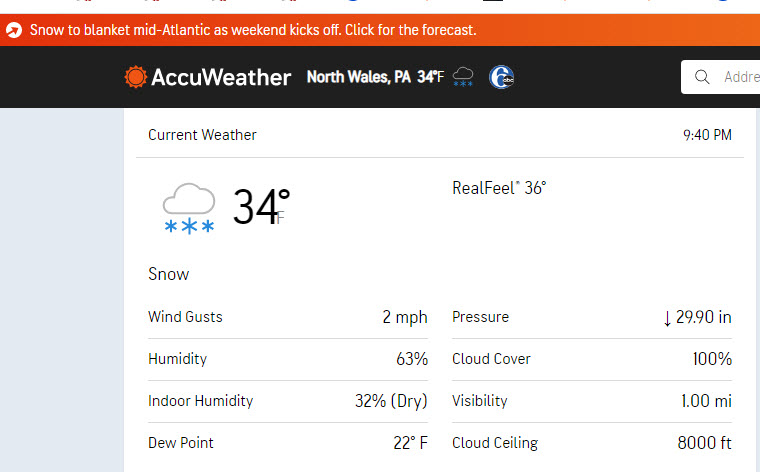Click the search magnifying glass icon
This screenshot has height=472, width=760.
click(x=702, y=77)
